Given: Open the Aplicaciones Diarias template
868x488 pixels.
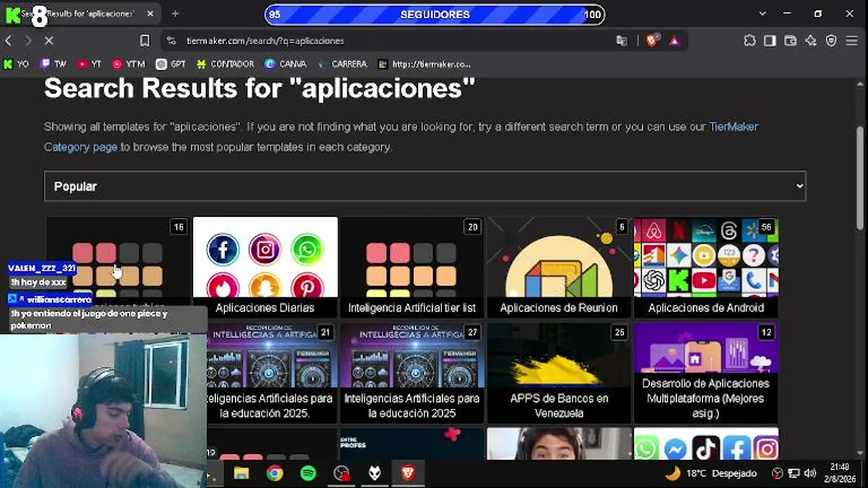Looking at the screenshot, I should 265,267.
